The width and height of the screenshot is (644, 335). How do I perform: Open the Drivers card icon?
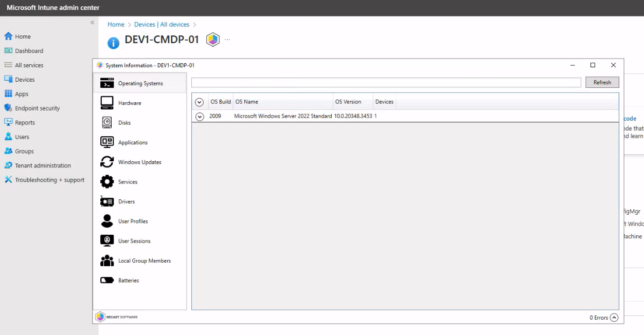[107, 201]
